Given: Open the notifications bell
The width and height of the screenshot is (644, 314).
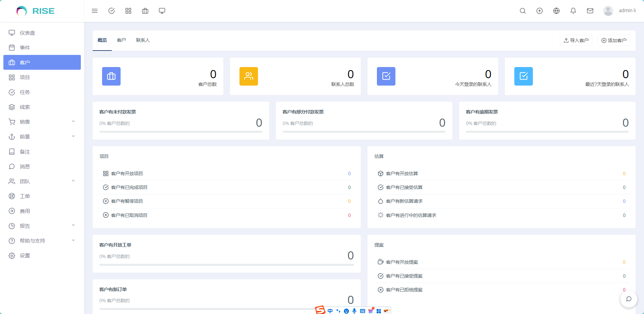Looking at the screenshot, I should (573, 11).
